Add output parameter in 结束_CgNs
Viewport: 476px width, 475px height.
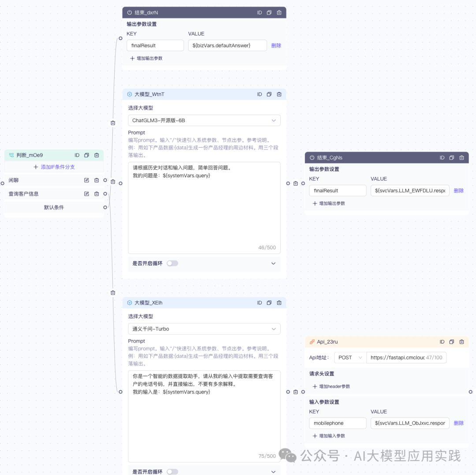click(329, 203)
